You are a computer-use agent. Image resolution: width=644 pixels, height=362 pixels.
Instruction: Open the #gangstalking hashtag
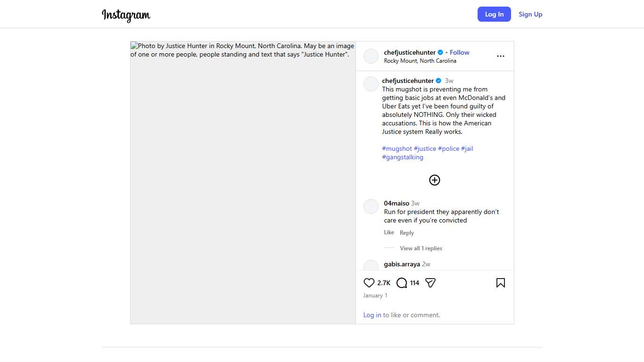point(403,157)
